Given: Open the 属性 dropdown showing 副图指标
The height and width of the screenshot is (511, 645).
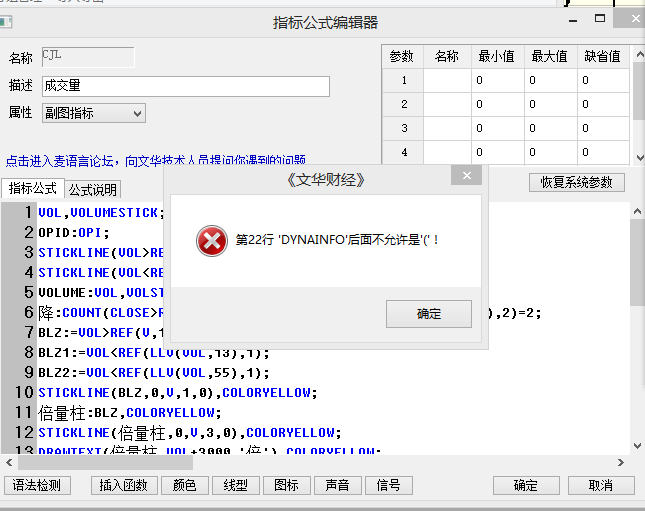Looking at the screenshot, I should click(93, 113).
